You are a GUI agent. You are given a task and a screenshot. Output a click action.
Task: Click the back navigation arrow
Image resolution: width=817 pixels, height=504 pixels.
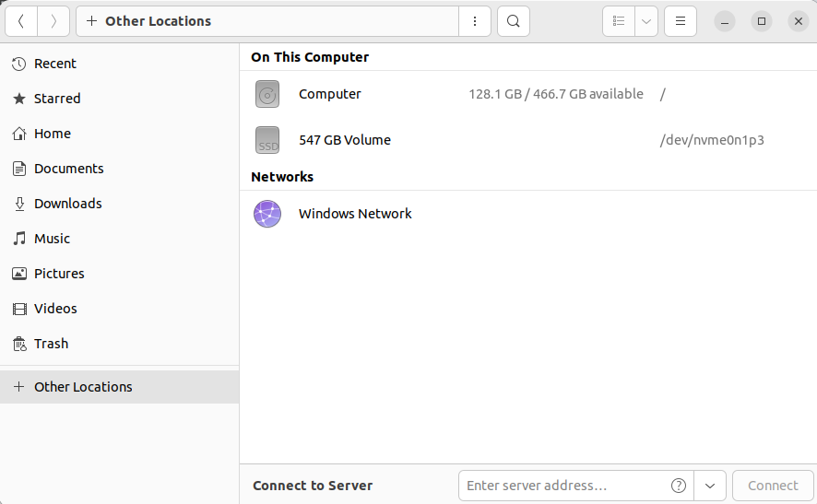click(x=21, y=21)
